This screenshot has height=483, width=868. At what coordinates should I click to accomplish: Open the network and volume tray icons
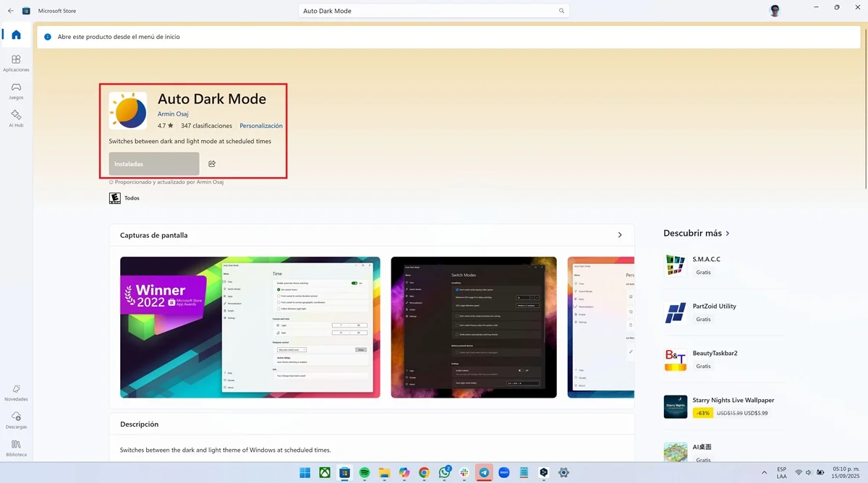pos(805,472)
